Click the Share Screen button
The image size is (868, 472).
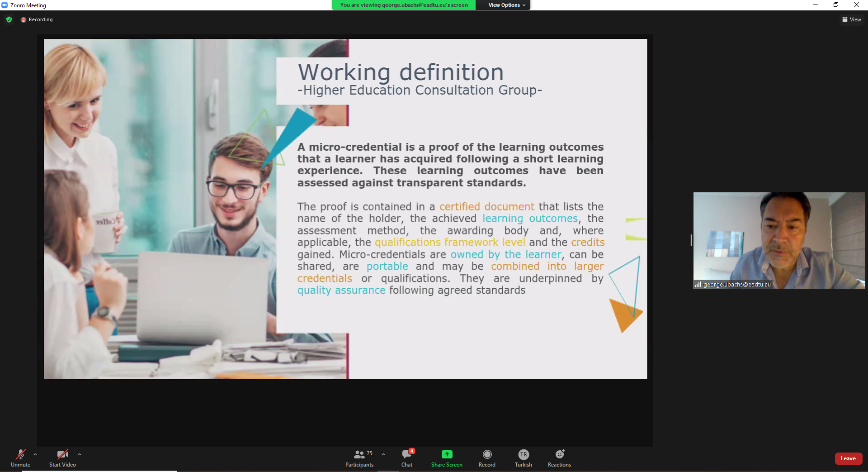pyautogui.click(x=447, y=458)
